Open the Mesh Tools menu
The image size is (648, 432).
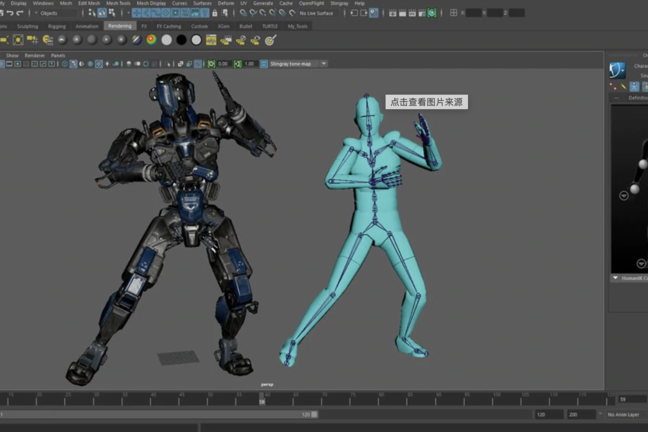118,3
